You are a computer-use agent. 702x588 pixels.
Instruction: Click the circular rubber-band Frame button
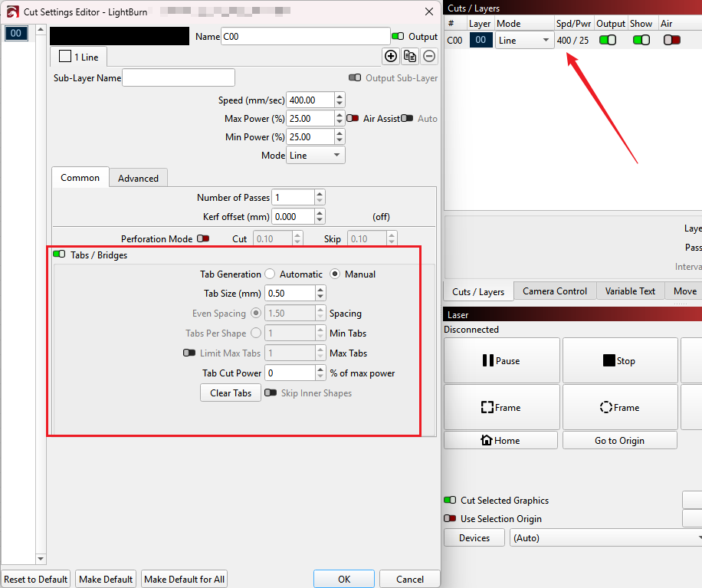coord(619,408)
